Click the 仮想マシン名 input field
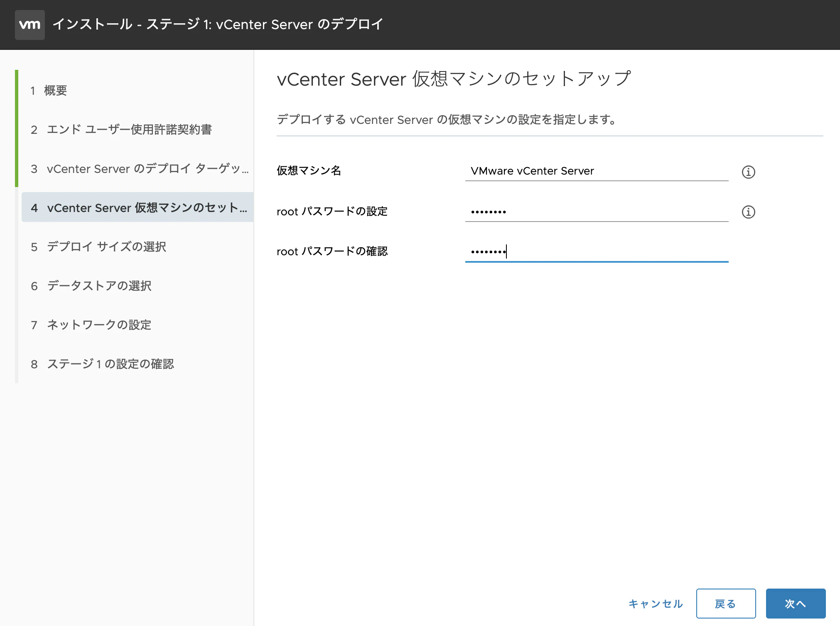The image size is (840, 626). coord(597,171)
